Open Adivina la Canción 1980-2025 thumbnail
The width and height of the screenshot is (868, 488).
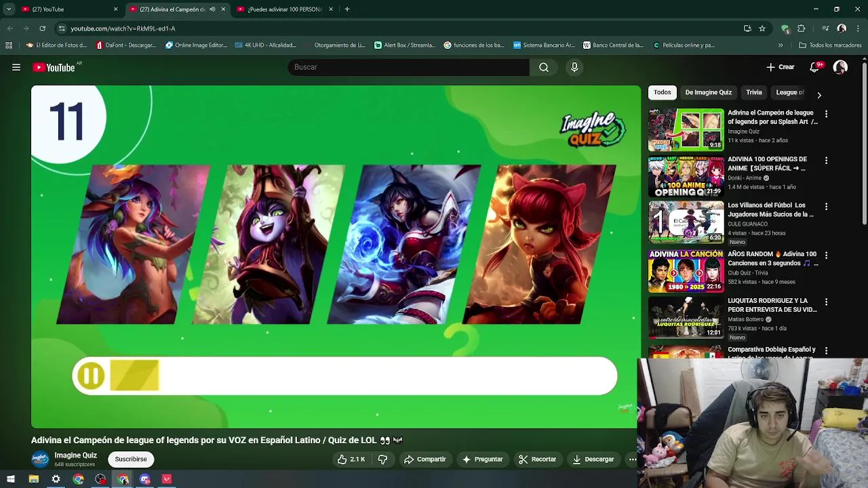(x=686, y=271)
